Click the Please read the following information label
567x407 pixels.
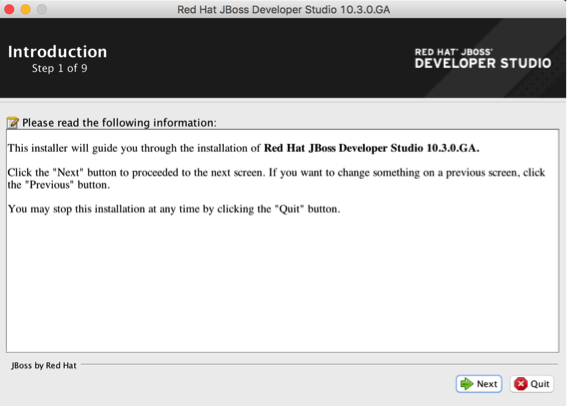(x=119, y=123)
